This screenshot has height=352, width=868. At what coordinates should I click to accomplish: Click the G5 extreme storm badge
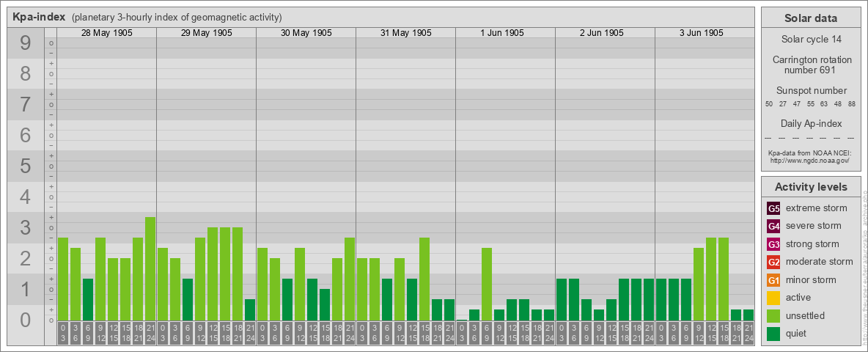(x=773, y=209)
